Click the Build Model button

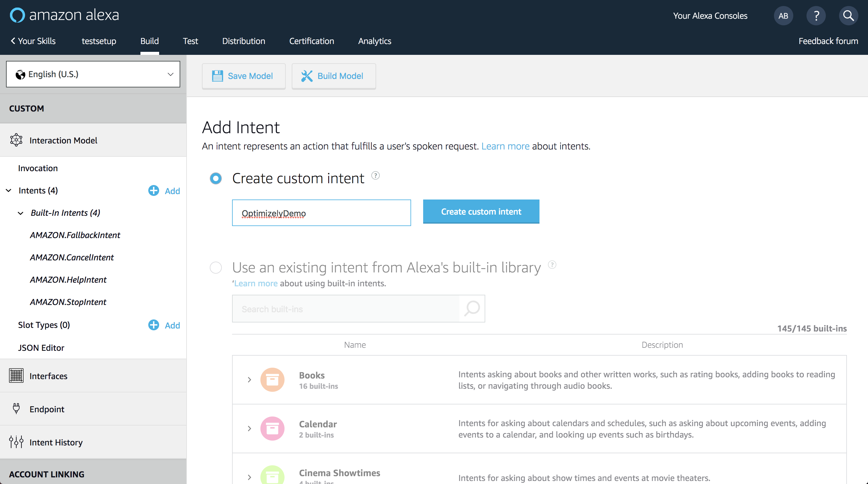click(333, 76)
